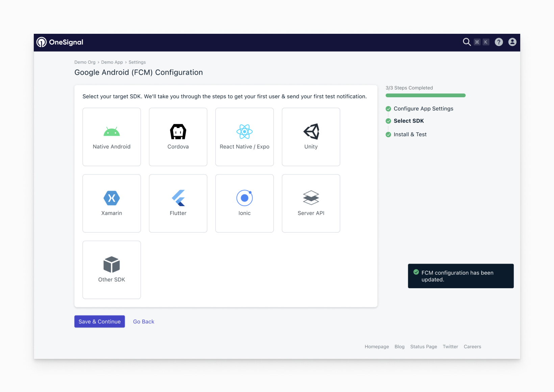Open the Status Page footer link
Viewport: 554px width, 392px height.
[424, 347]
